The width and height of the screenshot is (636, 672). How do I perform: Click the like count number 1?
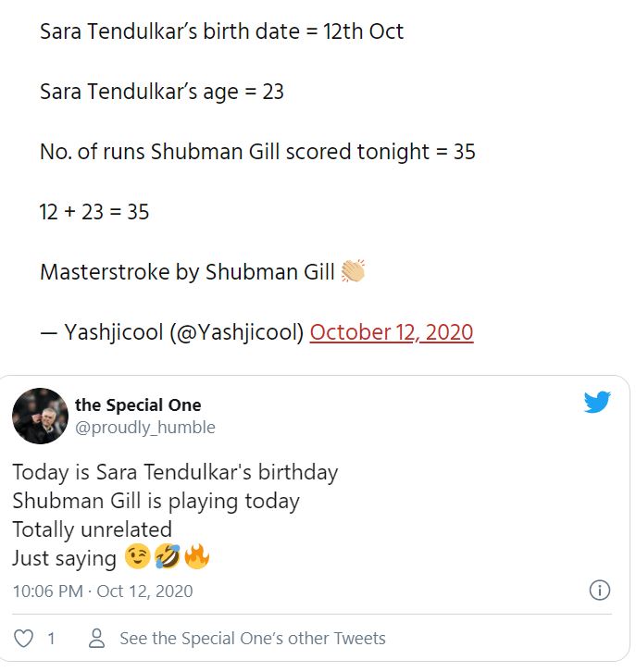(x=52, y=639)
